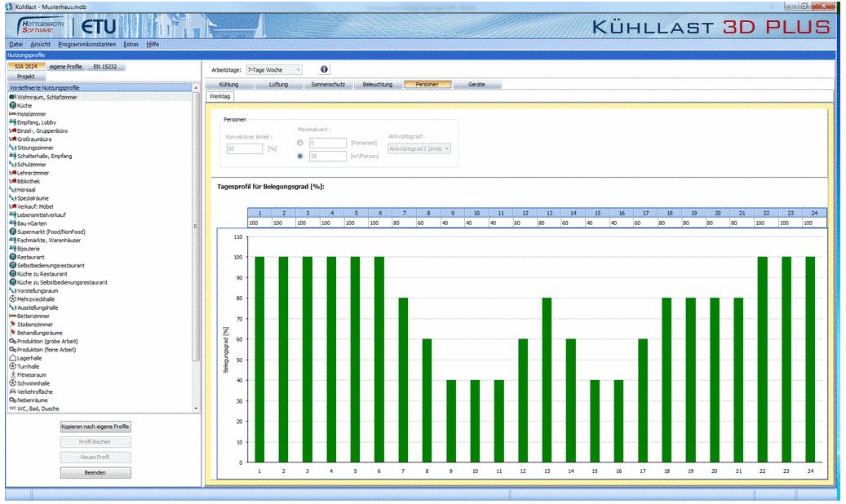Click the m²/Person value field
Viewport: 846px width, 504px height.
click(327, 156)
